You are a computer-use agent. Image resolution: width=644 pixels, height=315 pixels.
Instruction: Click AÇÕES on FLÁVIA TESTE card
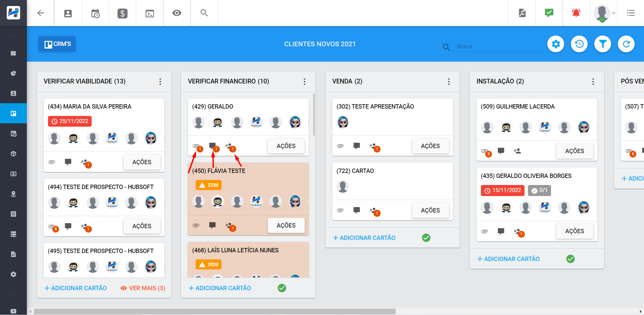(286, 226)
